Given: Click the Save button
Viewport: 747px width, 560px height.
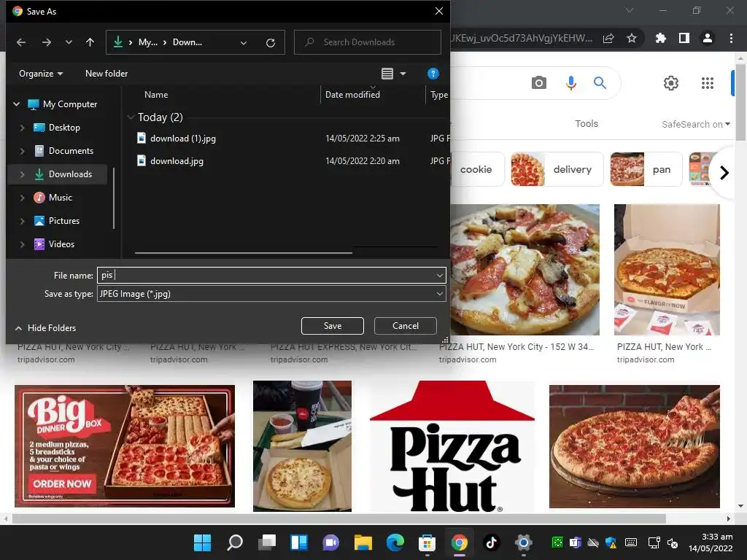Looking at the screenshot, I should 333,326.
